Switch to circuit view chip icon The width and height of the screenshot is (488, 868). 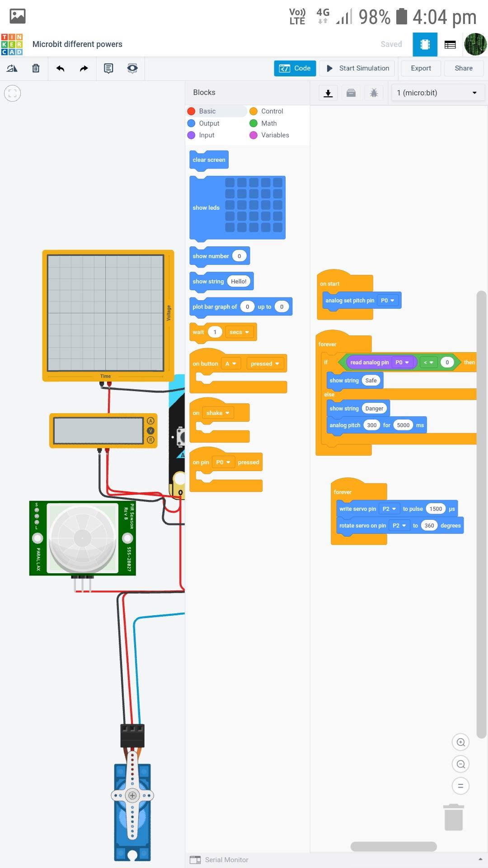tap(425, 44)
